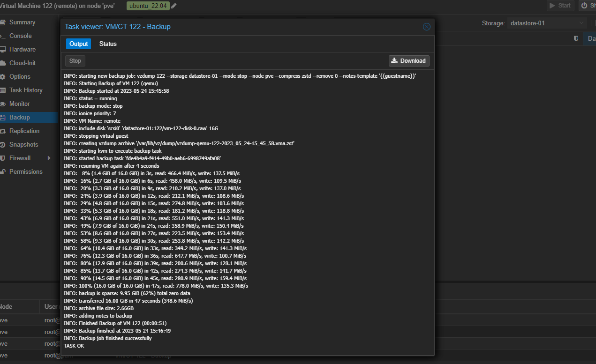Open the Storage datastore-01 dropdown

[581, 23]
